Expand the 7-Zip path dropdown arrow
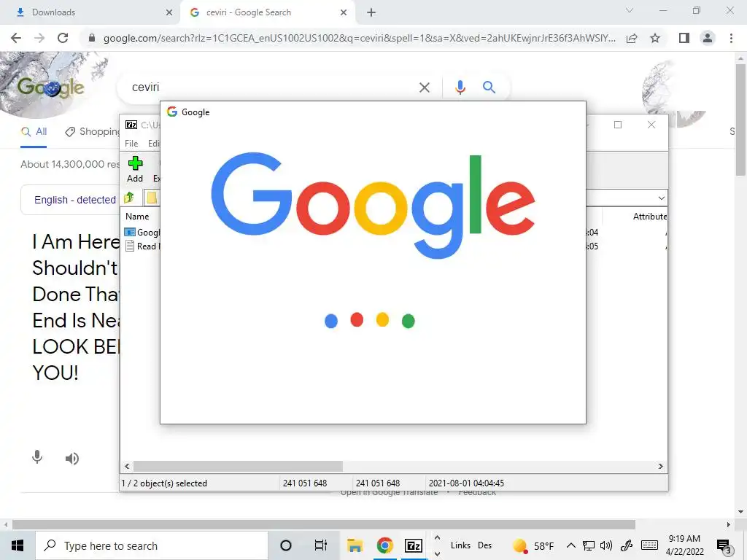This screenshot has width=747, height=560. (x=661, y=198)
